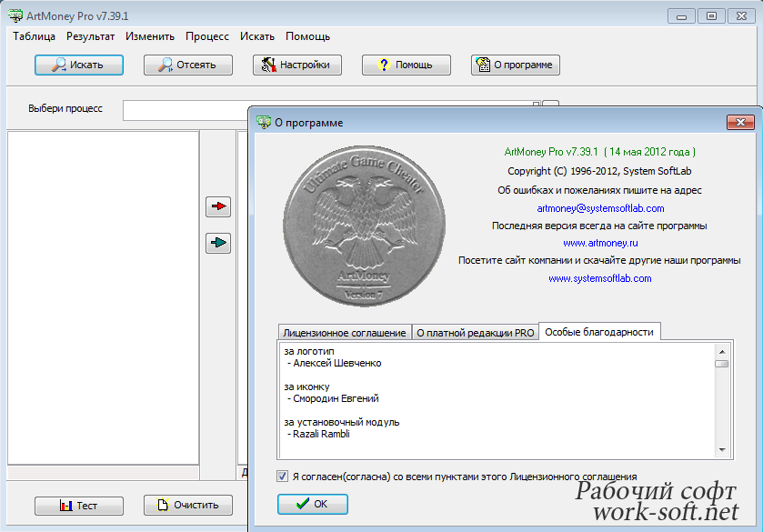The width and height of the screenshot is (763, 532).
Task: Click the teal arrow transfer button
Action: pos(218,243)
